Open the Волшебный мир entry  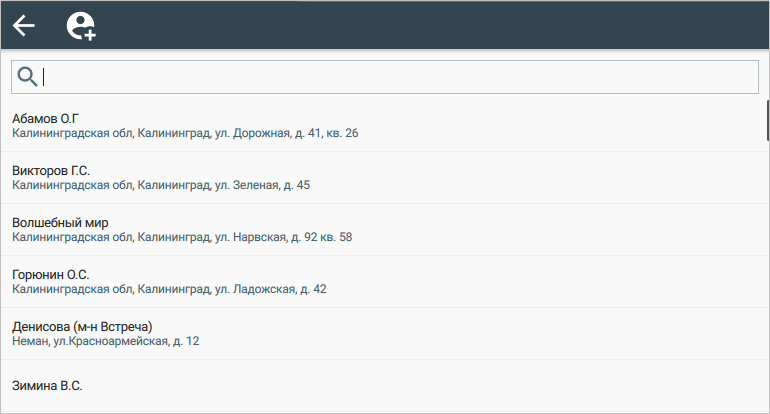[x=60, y=222]
